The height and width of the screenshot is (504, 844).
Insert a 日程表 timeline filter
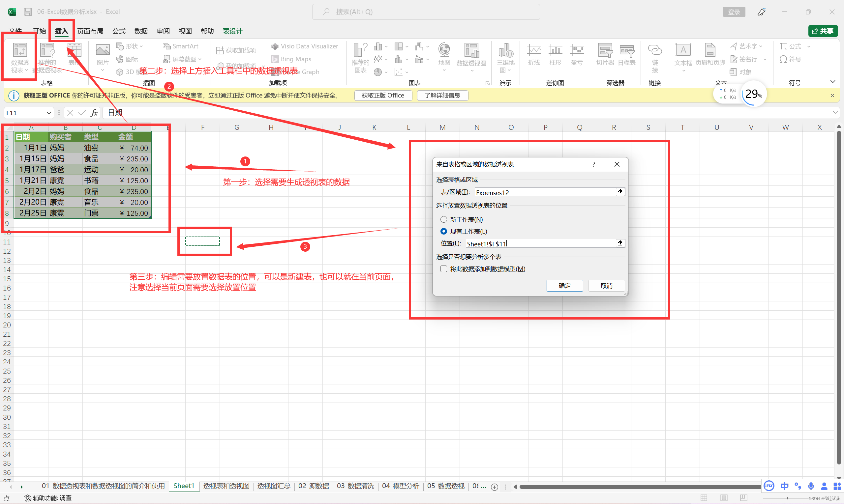click(x=626, y=51)
